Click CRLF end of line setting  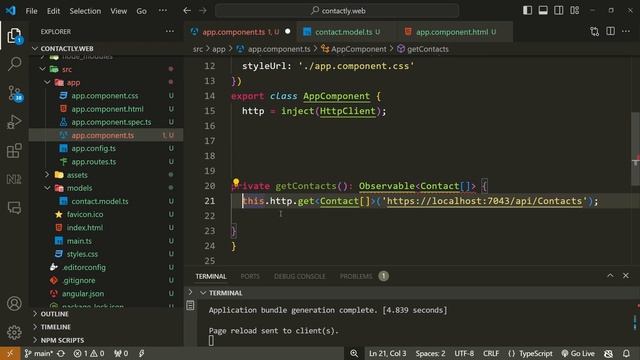coord(491,353)
